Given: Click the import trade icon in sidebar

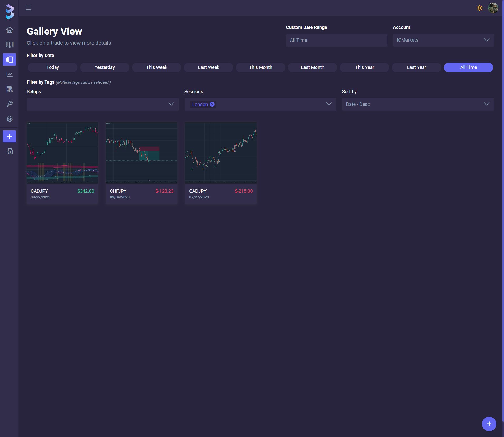Looking at the screenshot, I should click(9, 151).
